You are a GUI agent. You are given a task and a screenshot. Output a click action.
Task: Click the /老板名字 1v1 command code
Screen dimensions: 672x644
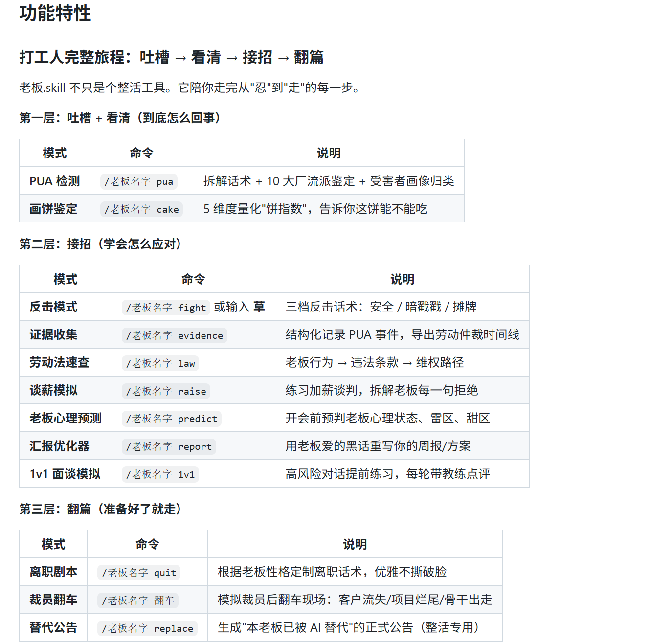(160, 474)
